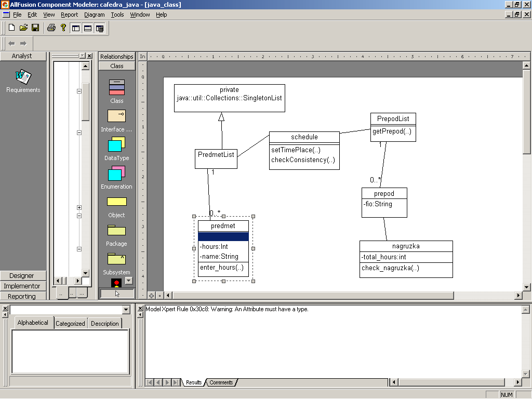
Task: Collapse the topmost tree node in explorer
Action: pos(79,91)
